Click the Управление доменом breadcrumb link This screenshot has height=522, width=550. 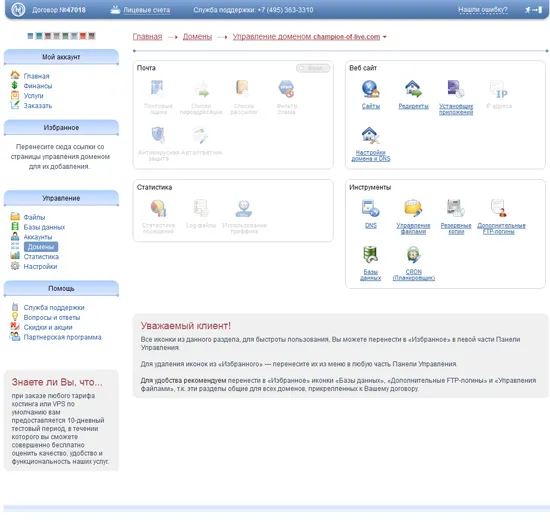pyautogui.click(x=306, y=36)
